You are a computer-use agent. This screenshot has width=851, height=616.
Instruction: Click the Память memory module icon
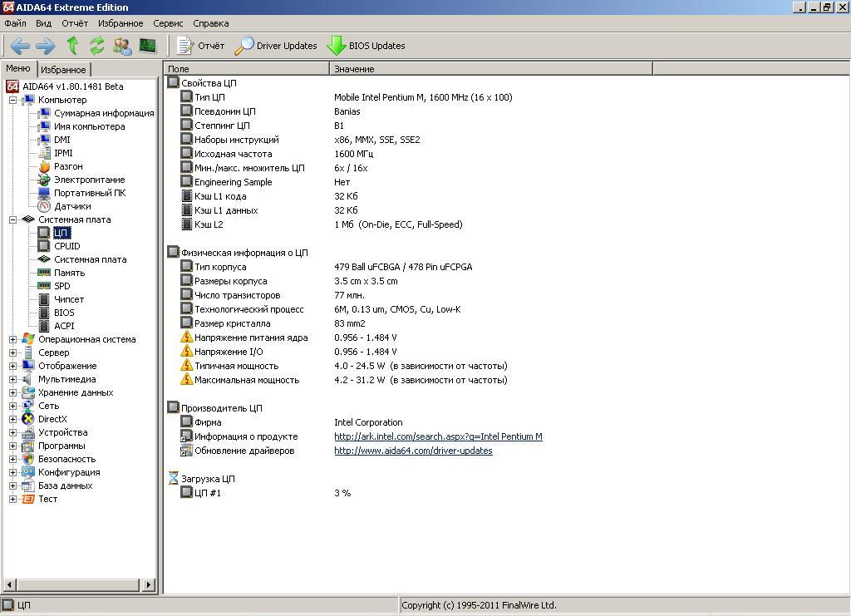[44, 273]
